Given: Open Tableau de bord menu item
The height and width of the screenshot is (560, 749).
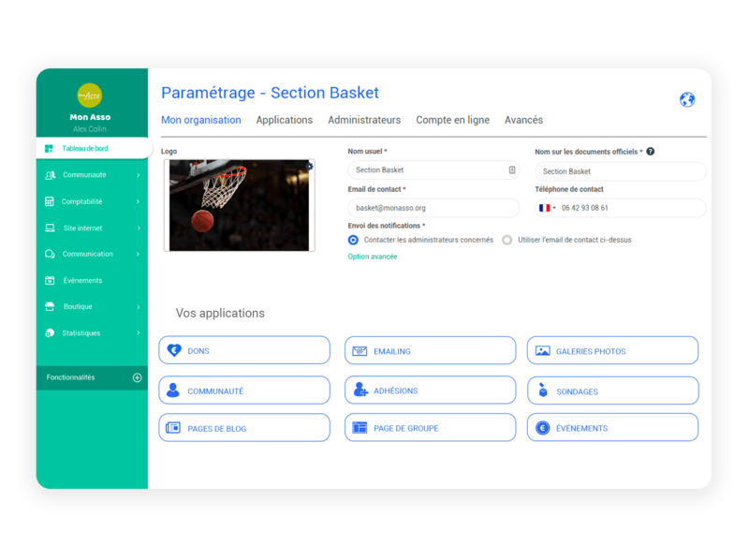Looking at the screenshot, I should [x=95, y=148].
